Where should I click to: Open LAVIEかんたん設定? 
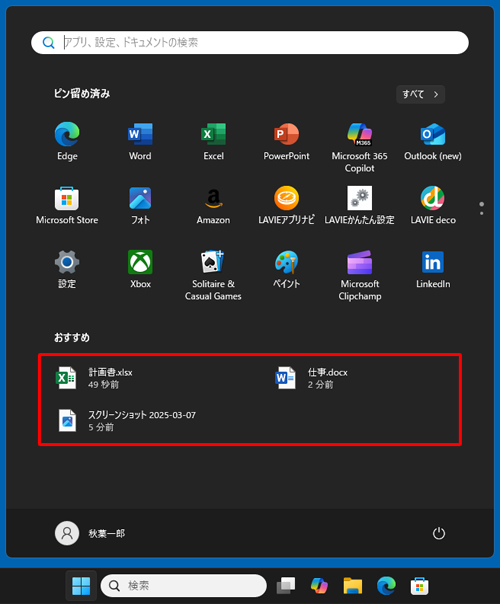coord(359,205)
